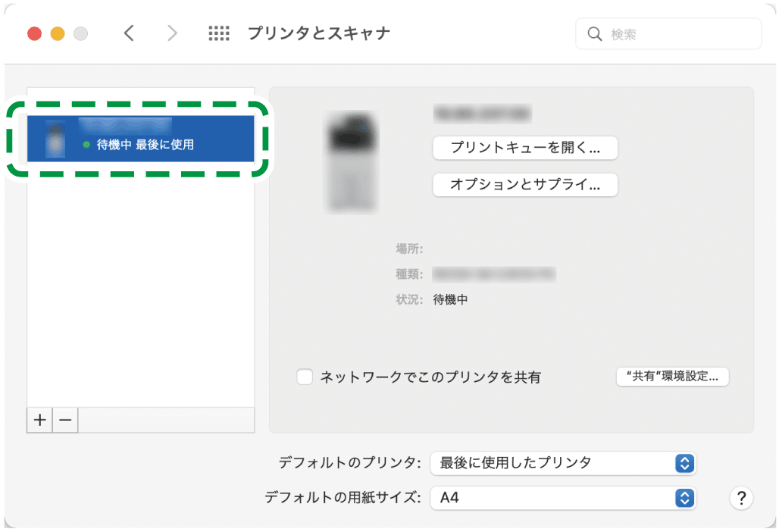This screenshot has width=779, height=532.
Task: Click the "共有"環境設定 button
Action: (672, 377)
